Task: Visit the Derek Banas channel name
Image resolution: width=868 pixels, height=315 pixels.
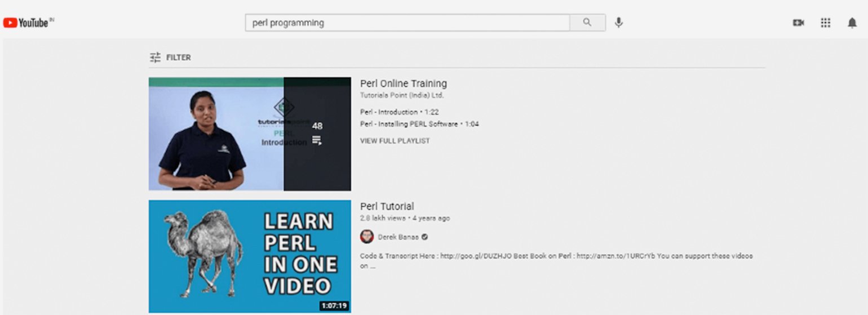Action: [398, 237]
